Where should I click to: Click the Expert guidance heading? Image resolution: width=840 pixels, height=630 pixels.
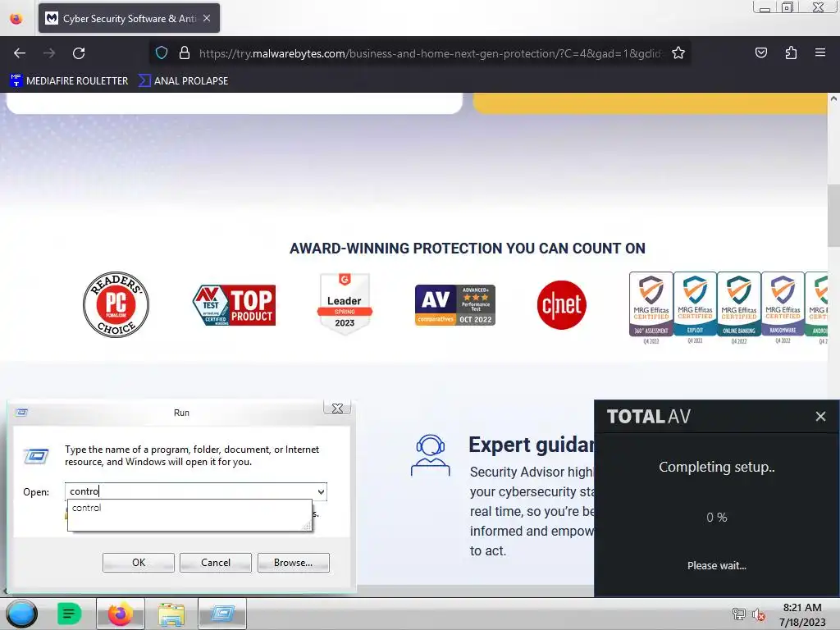[x=532, y=445]
